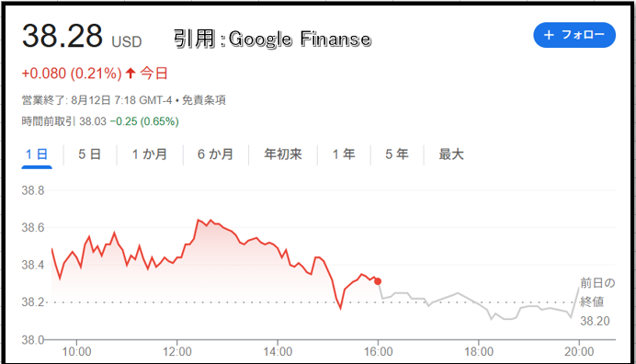The width and height of the screenshot is (636, 364).
Task: Click the 時間前取引 38.03 pre-market text
Action: coord(63,121)
